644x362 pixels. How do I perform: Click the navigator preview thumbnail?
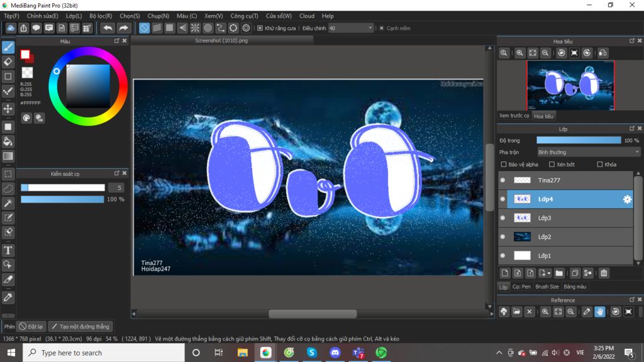pos(570,85)
